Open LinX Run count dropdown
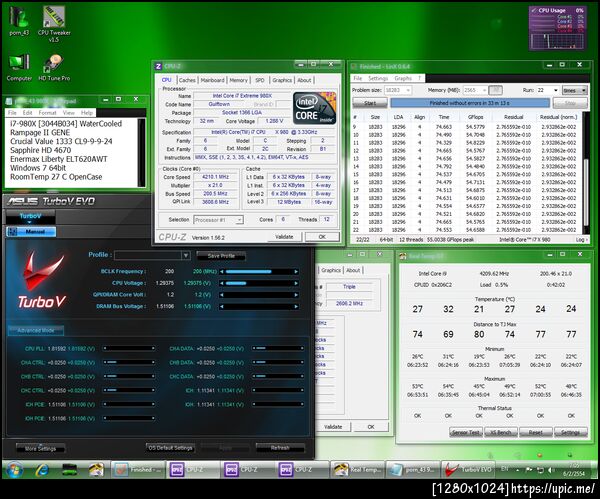 pyautogui.click(x=556, y=90)
